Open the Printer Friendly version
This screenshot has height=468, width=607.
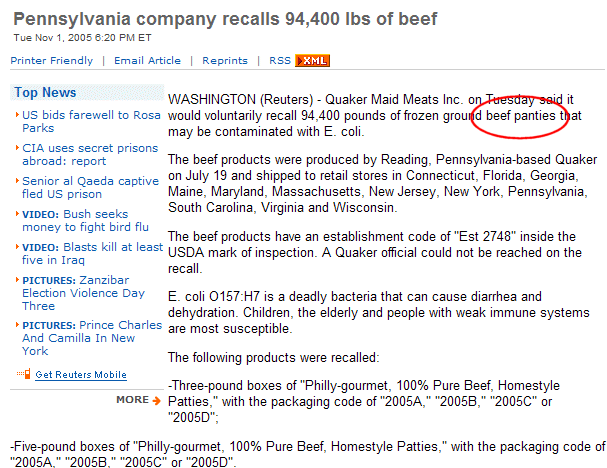click(52, 61)
